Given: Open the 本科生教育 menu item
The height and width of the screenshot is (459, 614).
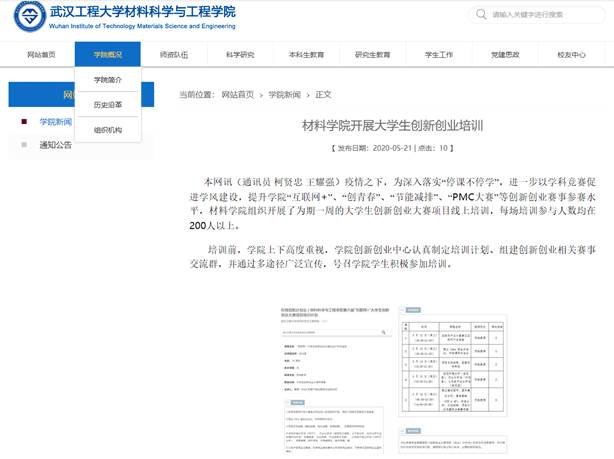Looking at the screenshot, I should pos(306,55).
